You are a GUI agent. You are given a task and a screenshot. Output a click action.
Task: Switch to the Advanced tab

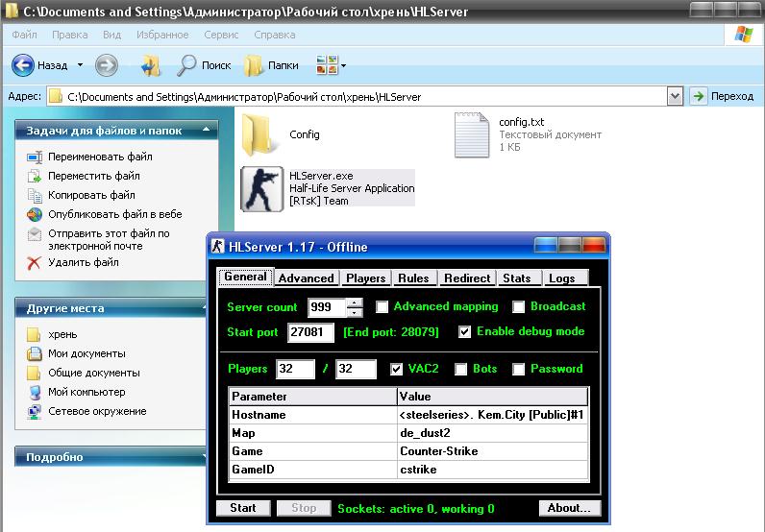click(x=307, y=278)
